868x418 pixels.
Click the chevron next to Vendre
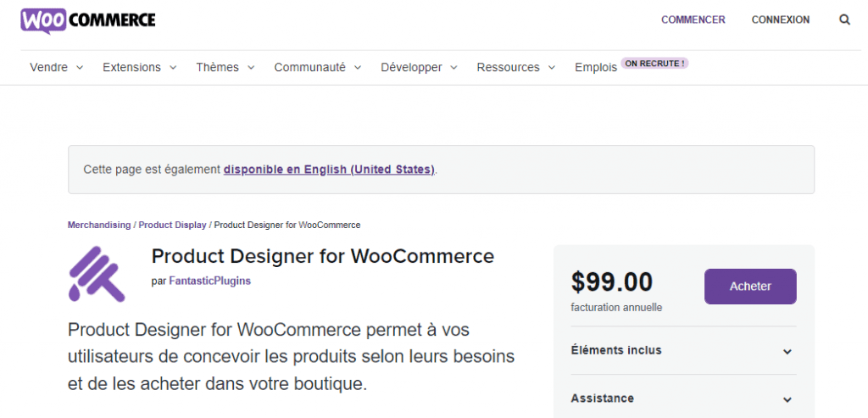[x=79, y=68]
